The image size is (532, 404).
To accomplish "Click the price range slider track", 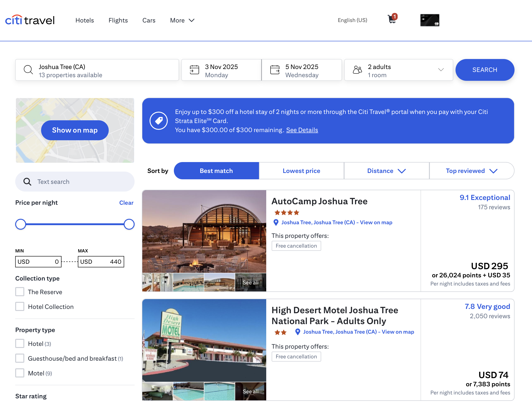I will tap(75, 224).
